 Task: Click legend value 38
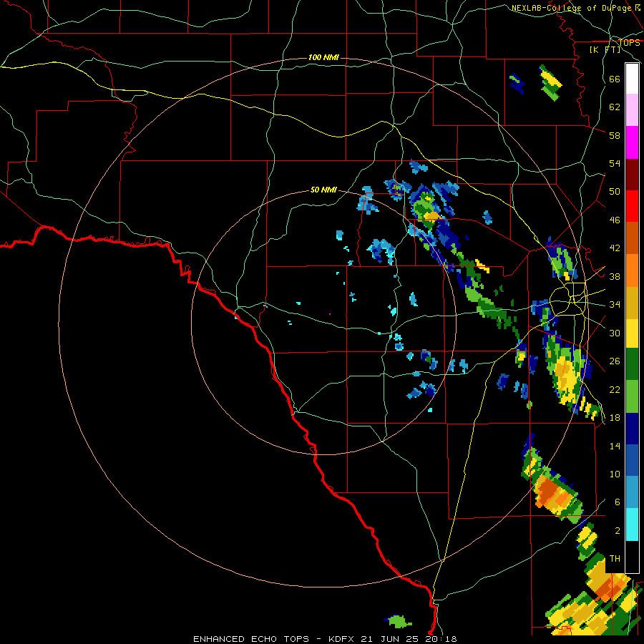[615, 276]
